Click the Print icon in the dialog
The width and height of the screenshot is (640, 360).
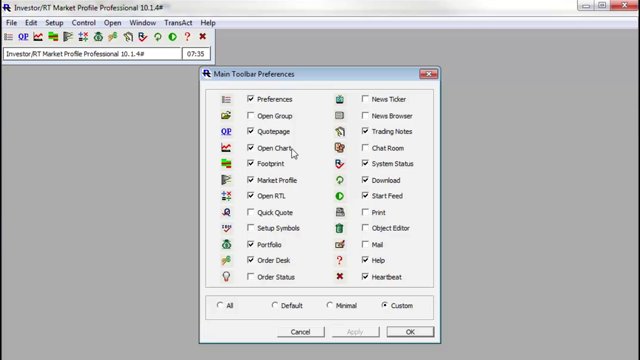[x=340, y=212]
